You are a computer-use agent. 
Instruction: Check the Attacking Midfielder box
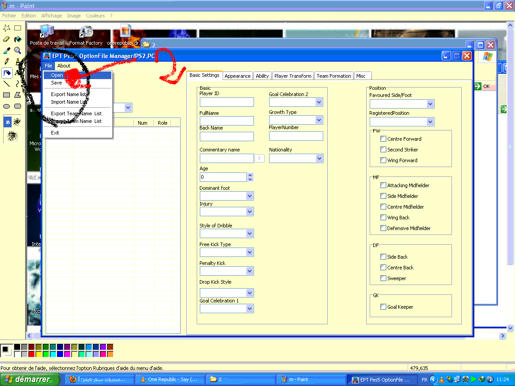(x=383, y=185)
